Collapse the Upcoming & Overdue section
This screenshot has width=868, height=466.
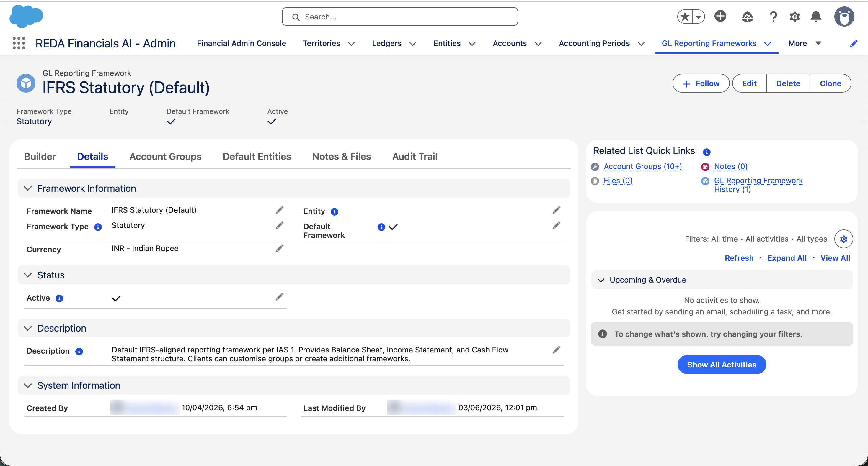point(601,280)
